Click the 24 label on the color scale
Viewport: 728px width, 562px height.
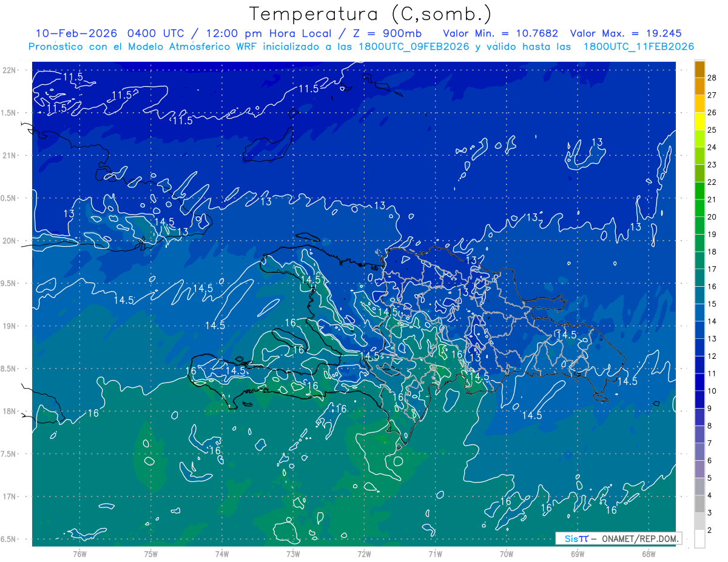point(712,147)
